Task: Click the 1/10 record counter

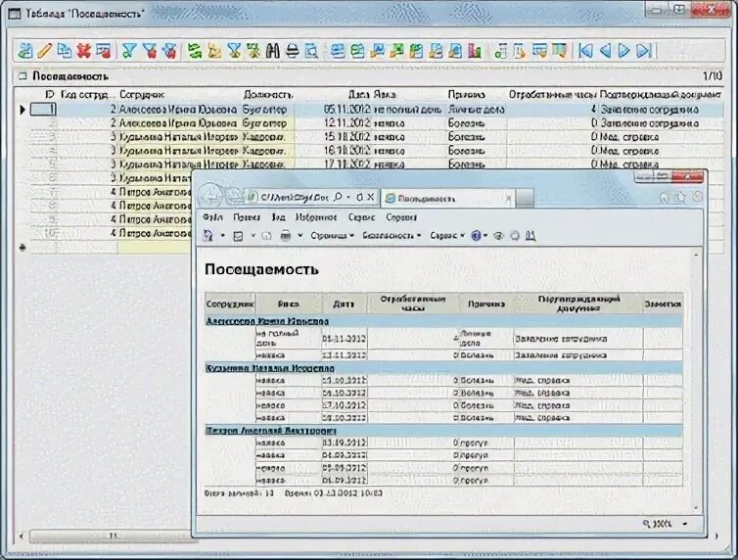Action: [x=713, y=75]
